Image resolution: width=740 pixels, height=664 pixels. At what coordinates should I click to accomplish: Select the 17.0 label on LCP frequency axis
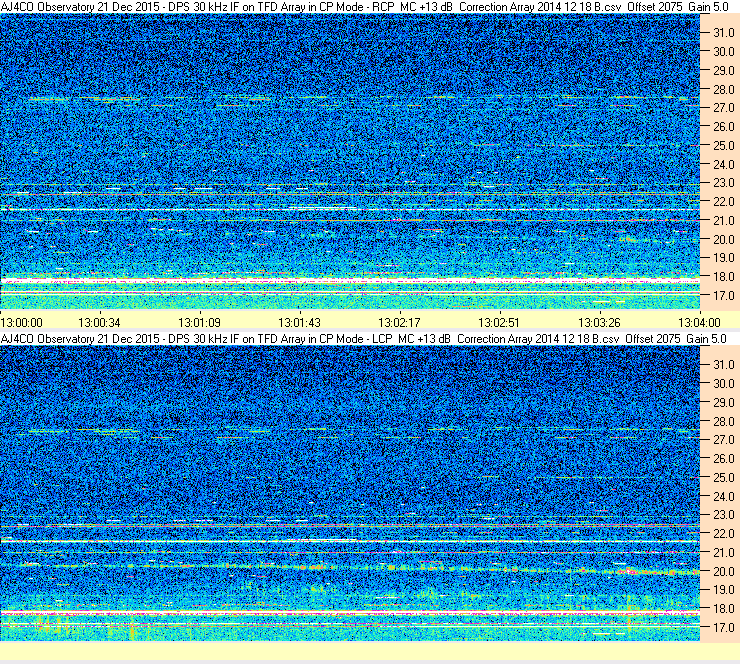(723, 628)
